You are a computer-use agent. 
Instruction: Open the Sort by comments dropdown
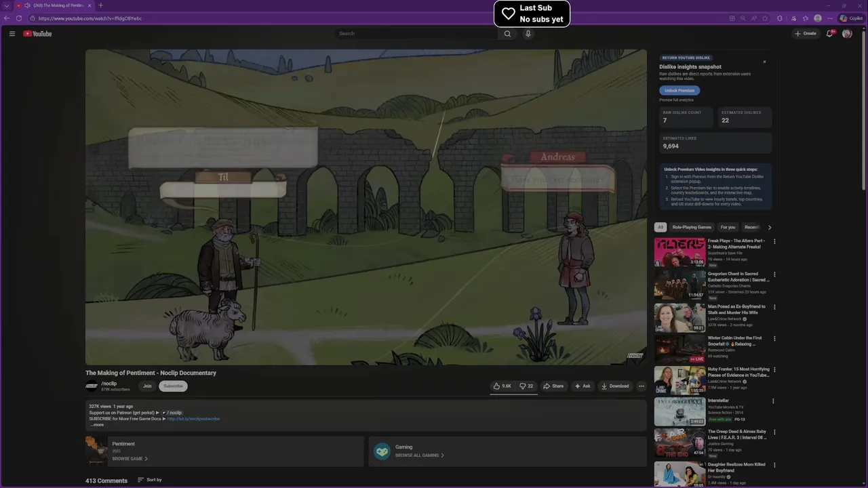click(150, 480)
